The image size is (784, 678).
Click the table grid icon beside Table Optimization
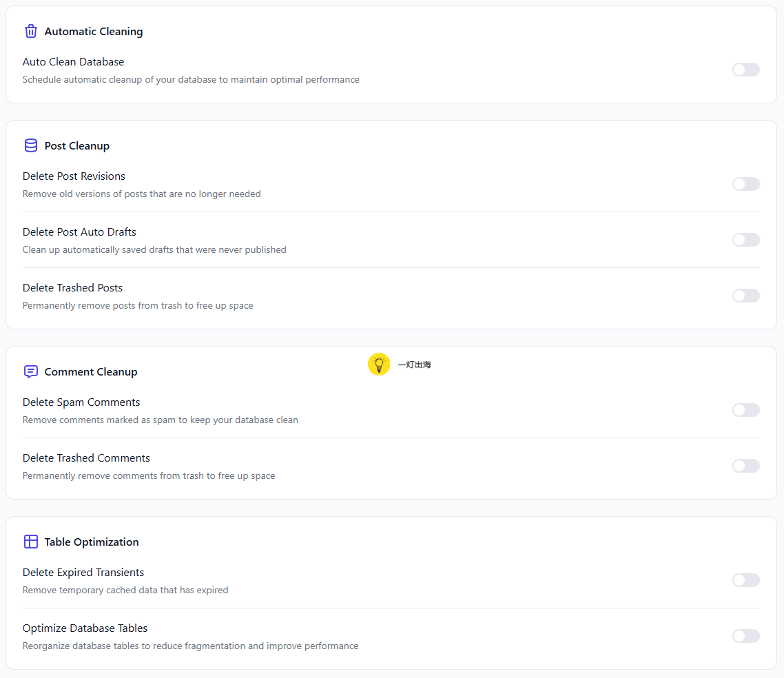pos(31,542)
